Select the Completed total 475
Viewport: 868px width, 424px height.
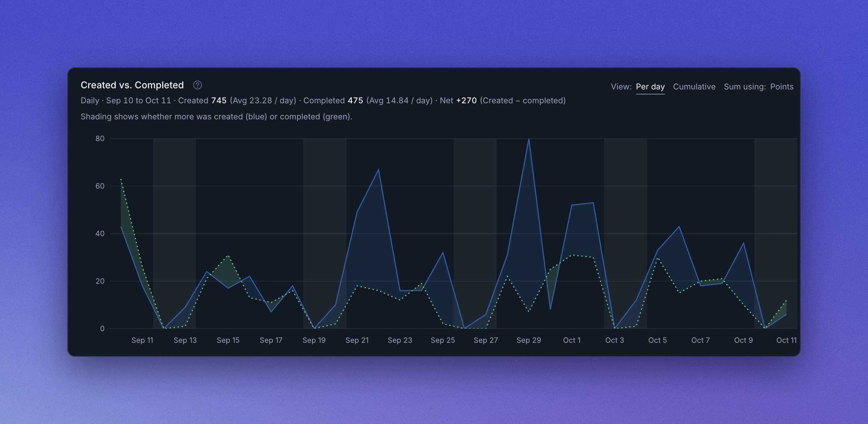click(355, 101)
